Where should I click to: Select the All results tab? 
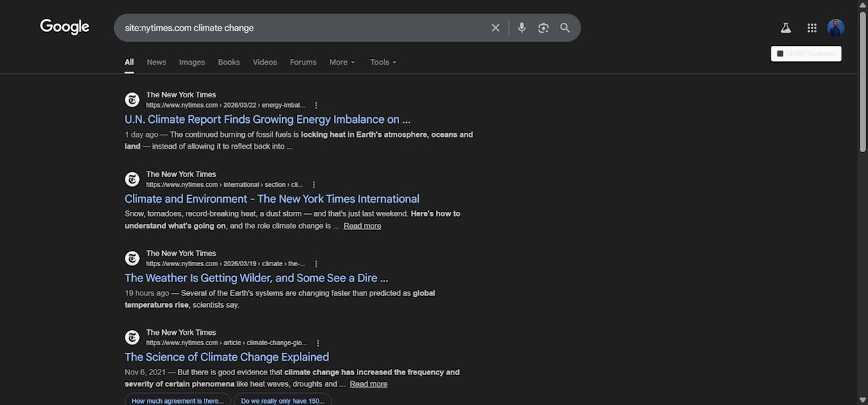129,63
